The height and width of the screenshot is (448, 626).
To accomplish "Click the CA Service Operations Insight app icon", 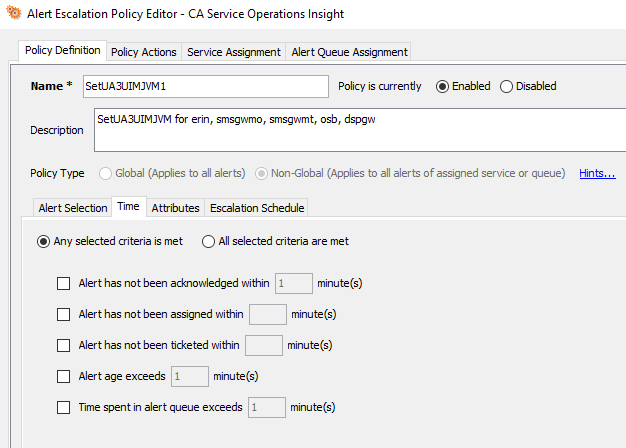I will point(14,13).
